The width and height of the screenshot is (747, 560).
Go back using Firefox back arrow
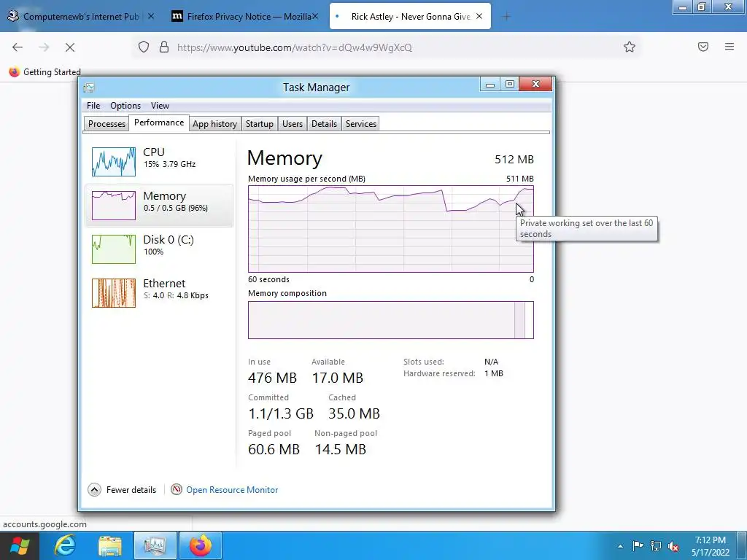tap(18, 47)
